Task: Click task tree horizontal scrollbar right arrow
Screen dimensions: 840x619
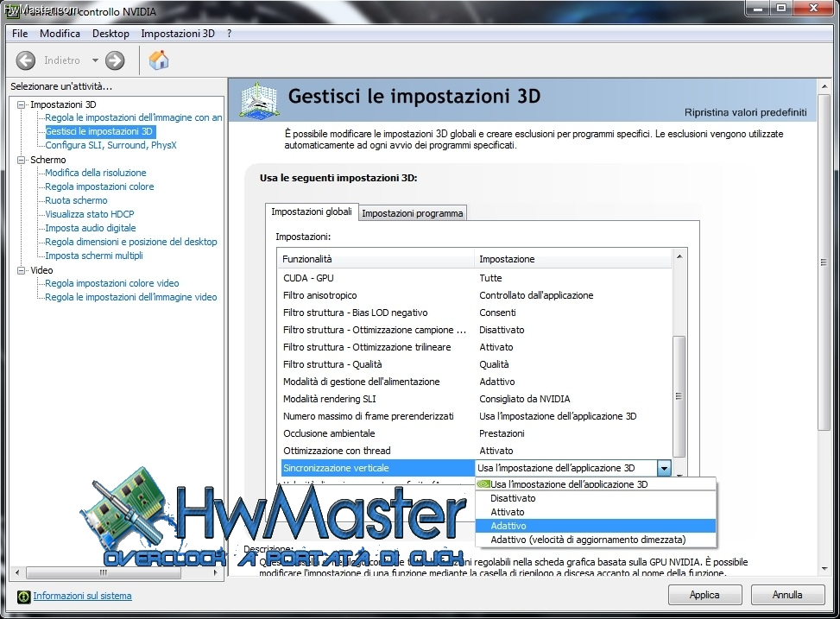Action: (x=215, y=572)
